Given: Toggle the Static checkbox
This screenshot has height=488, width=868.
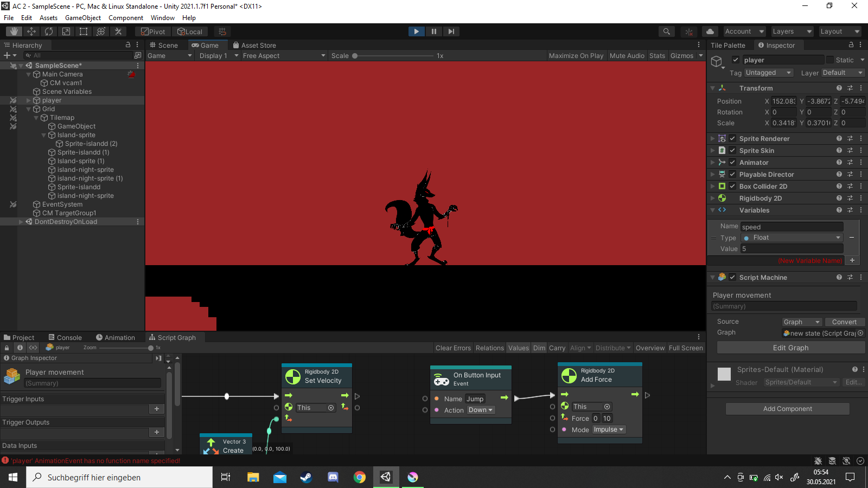Looking at the screenshot, I should (829, 60).
